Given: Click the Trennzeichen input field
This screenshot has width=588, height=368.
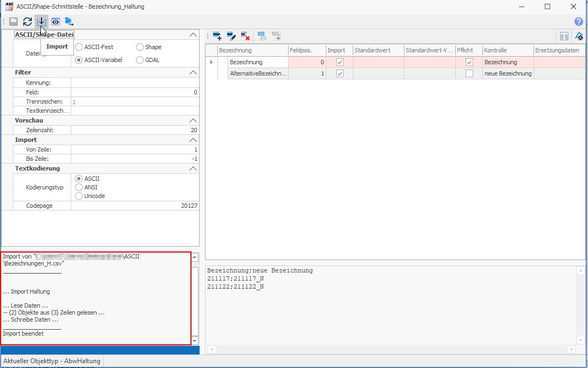Looking at the screenshot, I should [x=134, y=101].
